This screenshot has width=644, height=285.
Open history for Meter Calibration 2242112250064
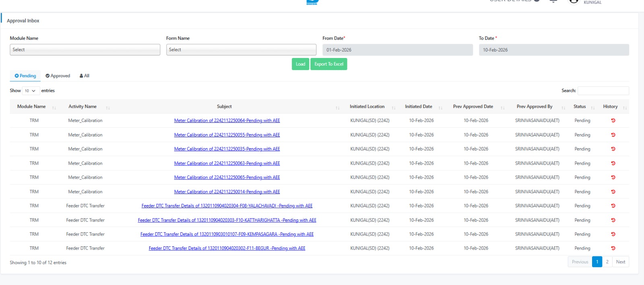(613, 120)
